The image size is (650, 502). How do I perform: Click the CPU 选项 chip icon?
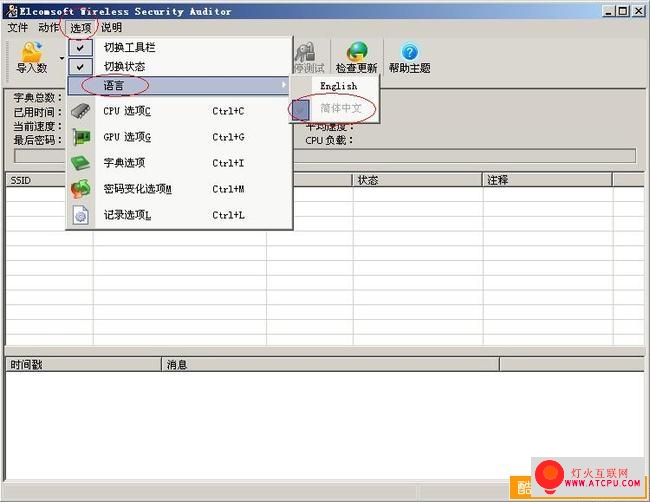(80, 111)
